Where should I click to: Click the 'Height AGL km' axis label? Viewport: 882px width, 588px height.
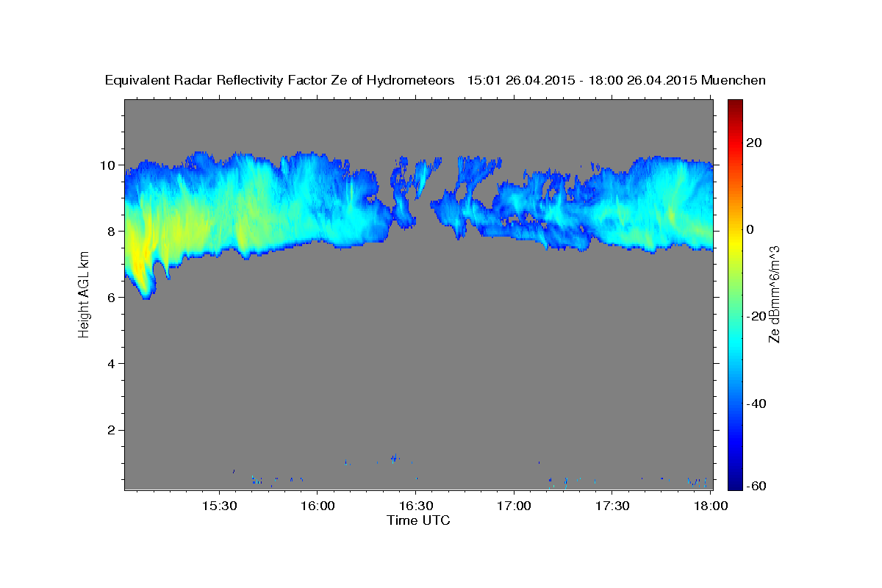pyautogui.click(x=84, y=294)
